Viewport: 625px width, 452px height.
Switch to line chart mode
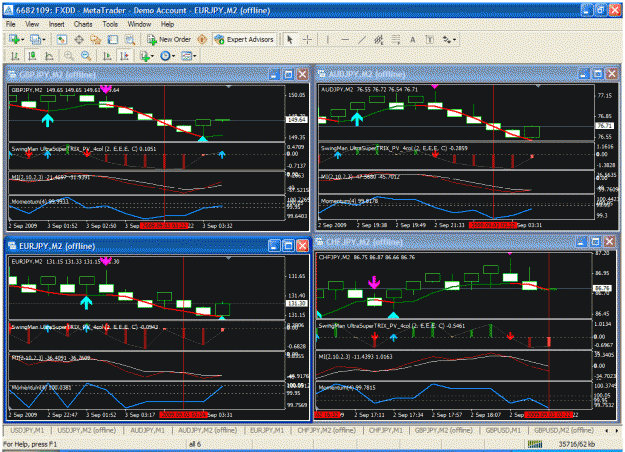coord(49,56)
